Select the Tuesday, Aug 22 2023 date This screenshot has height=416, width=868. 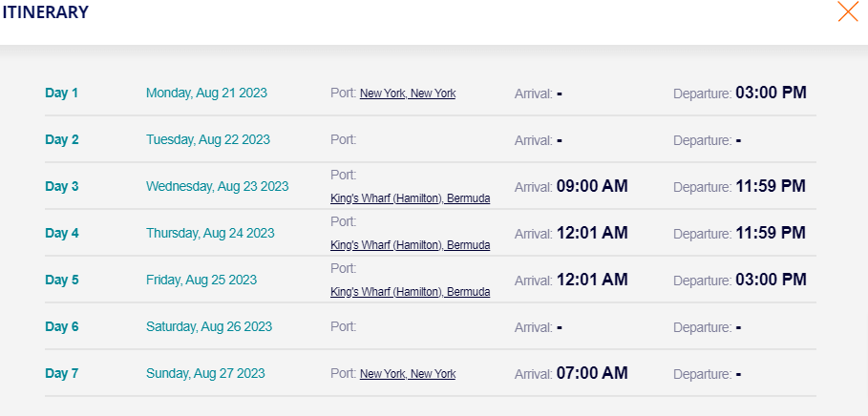coord(208,140)
